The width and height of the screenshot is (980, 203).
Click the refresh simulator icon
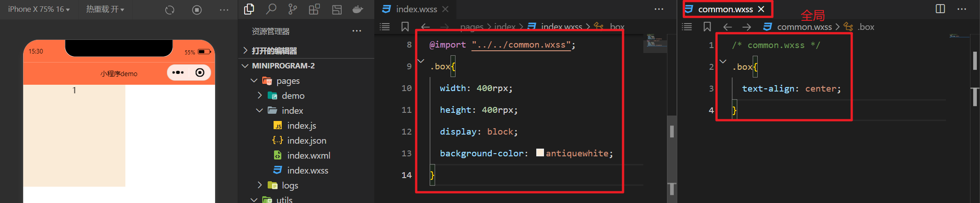170,10
